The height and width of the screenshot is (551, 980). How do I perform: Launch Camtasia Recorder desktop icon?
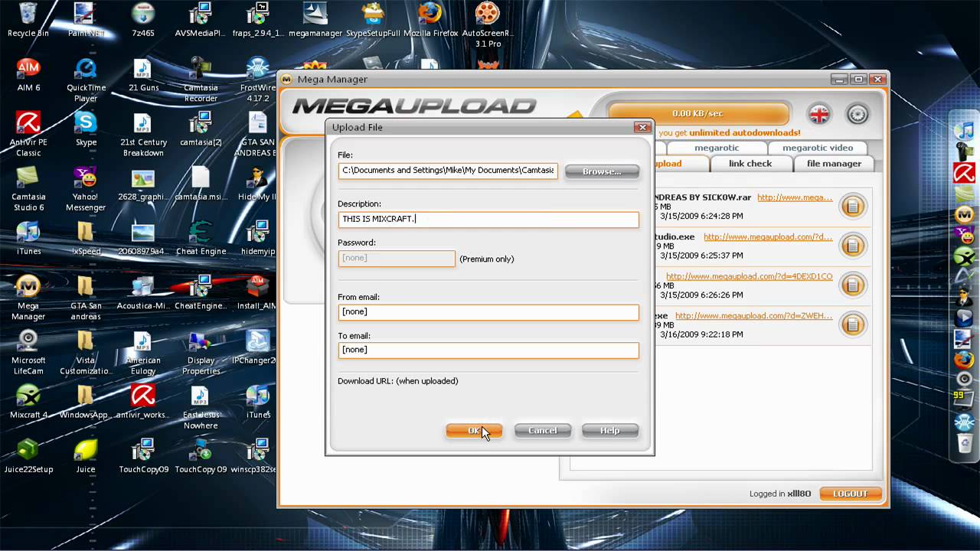pos(201,80)
